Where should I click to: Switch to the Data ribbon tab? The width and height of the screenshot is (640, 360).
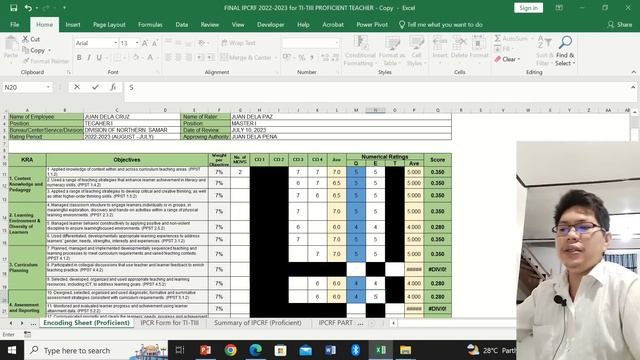[182, 24]
